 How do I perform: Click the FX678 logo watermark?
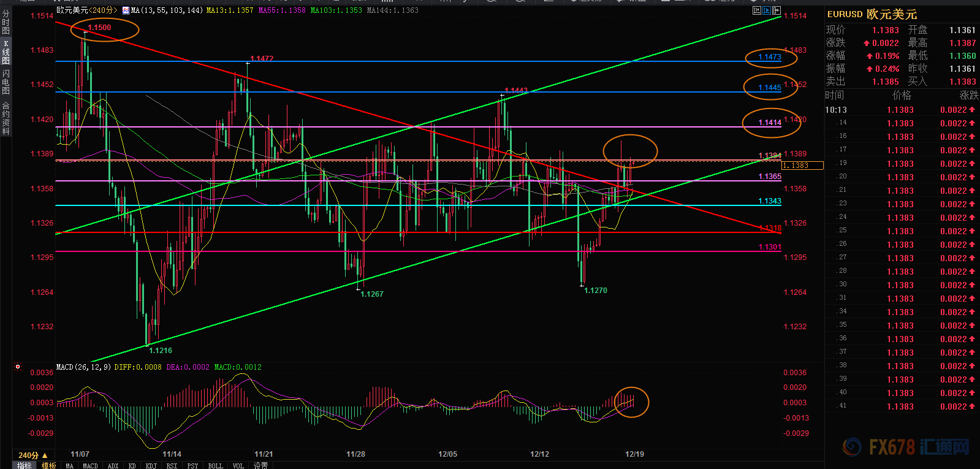[x=906, y=447]
